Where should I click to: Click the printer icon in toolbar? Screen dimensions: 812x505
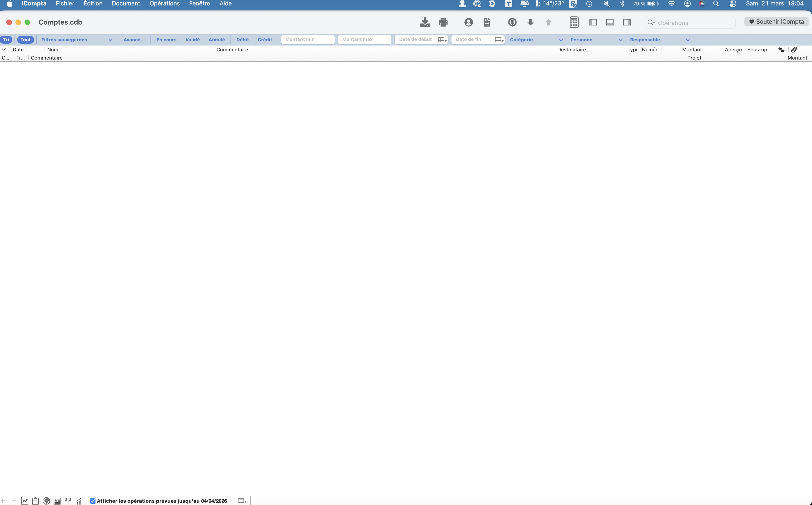coord(443,22)
